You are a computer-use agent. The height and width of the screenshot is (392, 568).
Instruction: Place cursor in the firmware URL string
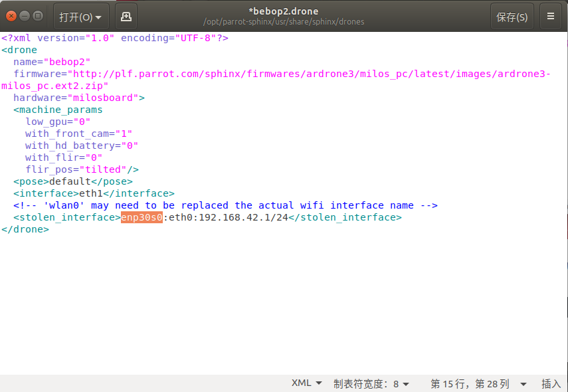[x=266, y=73]
